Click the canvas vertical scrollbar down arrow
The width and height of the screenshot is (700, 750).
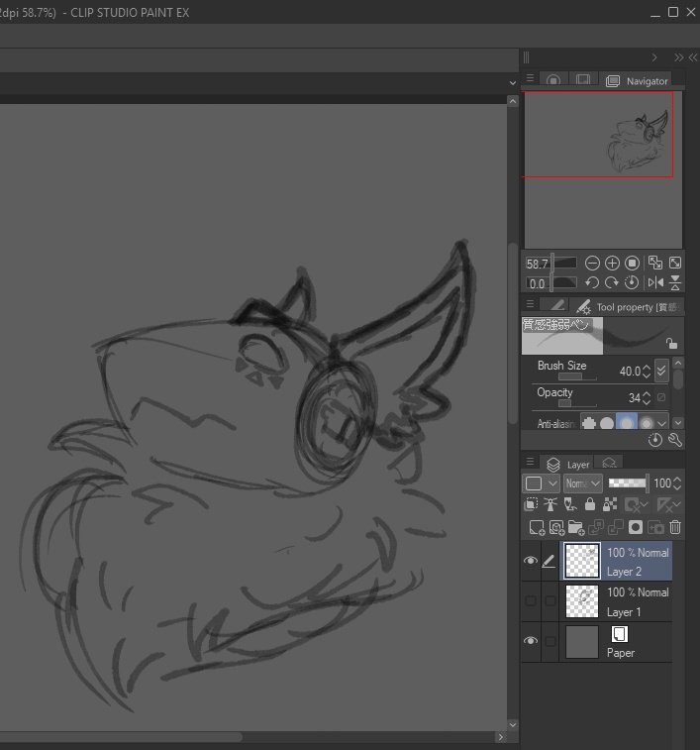pos(513,724)
